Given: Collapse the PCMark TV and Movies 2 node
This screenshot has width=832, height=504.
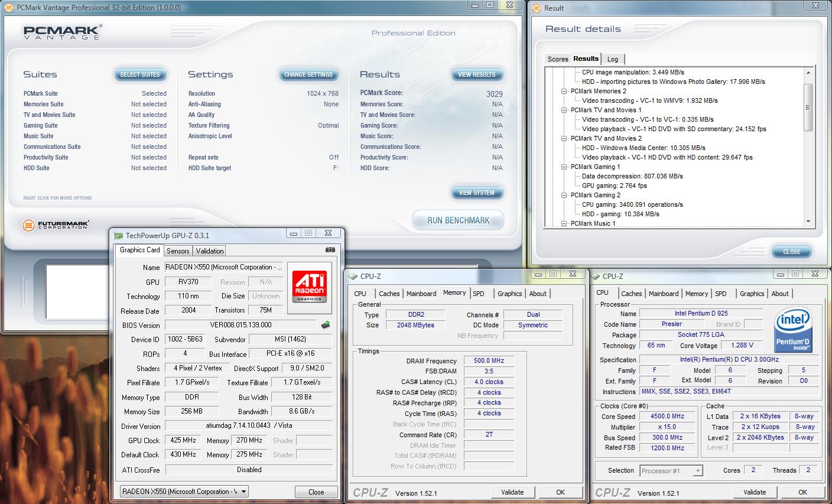Looking at the screenshot, I should [x=564, y=138].
